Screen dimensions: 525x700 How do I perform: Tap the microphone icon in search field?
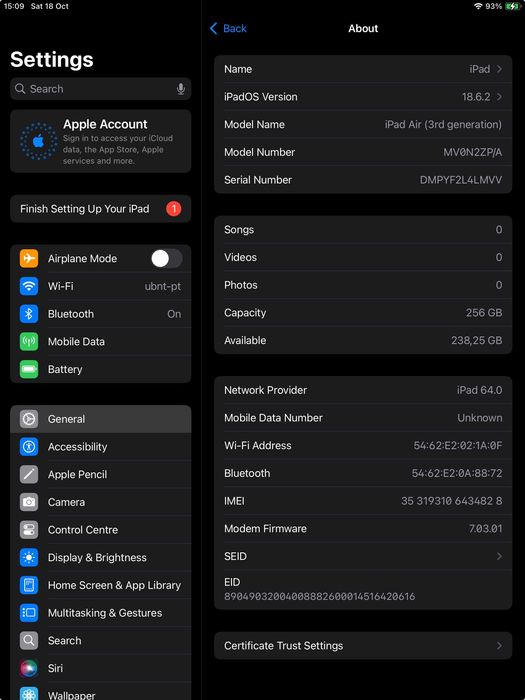tap(181, 89)
